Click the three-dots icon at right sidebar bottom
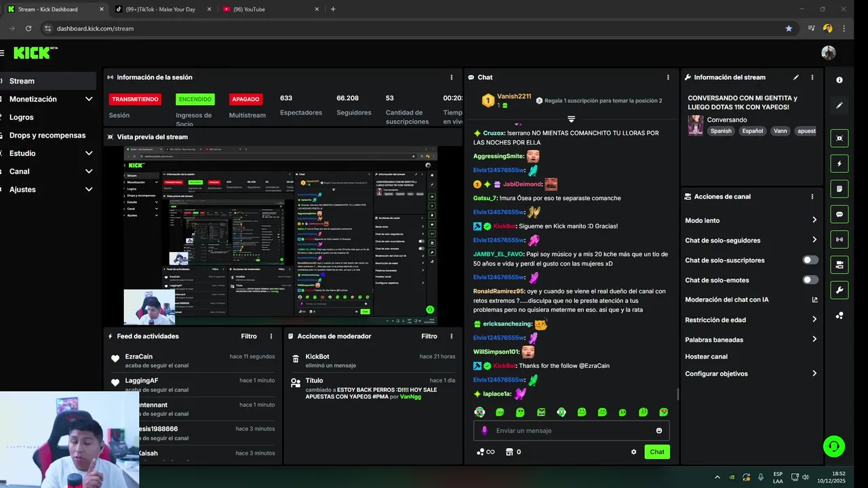Screen dimensions: 868x488 click(840, 315)
